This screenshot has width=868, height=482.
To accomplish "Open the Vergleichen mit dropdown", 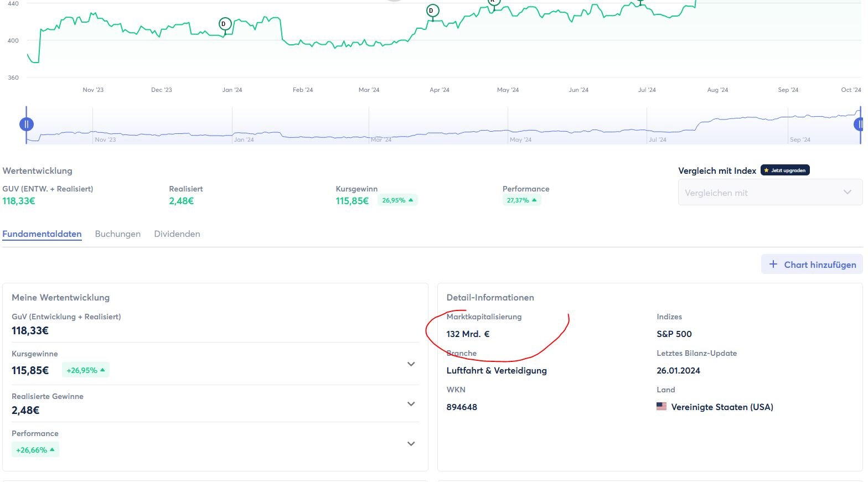I will click(769, 193).
